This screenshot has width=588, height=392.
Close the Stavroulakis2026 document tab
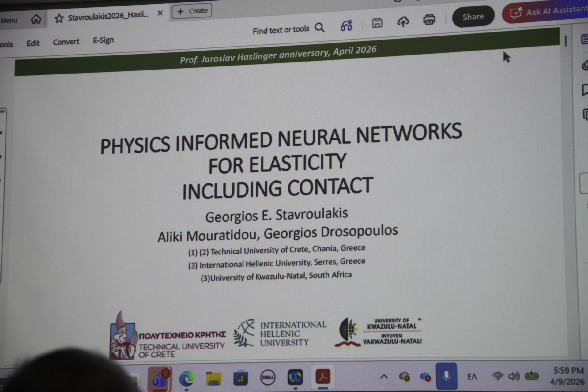point(160,13)
